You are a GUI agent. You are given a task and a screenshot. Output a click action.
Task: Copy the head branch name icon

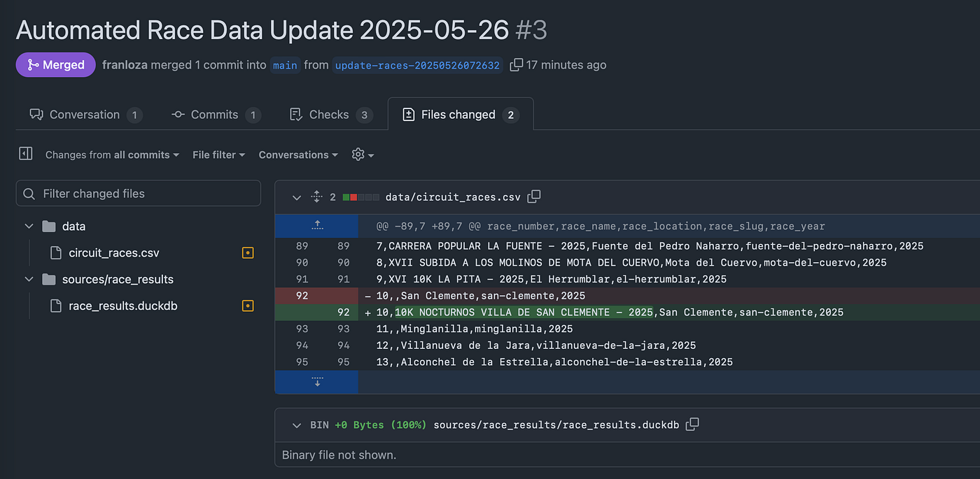[517, 65]
